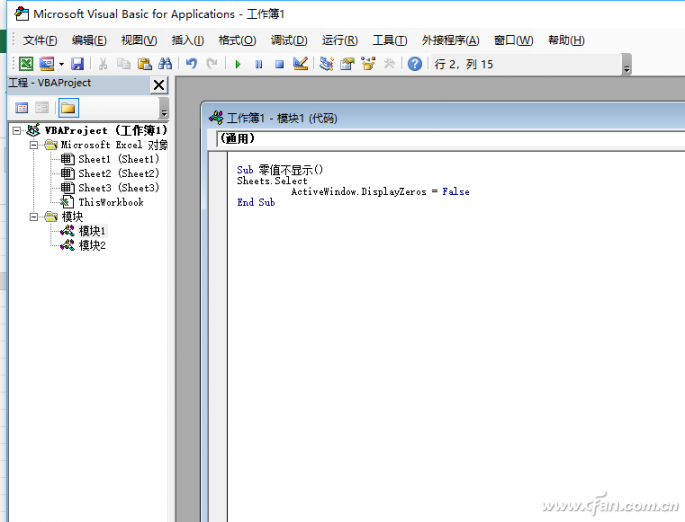
Task: Click the View Microsoft Excel toolbar icon
Action: point(26,64)
